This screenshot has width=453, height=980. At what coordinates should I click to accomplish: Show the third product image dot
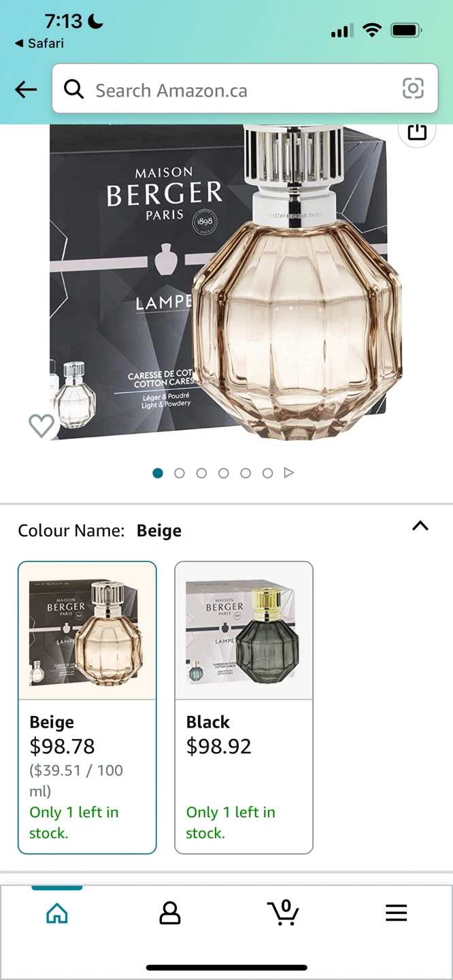tap(201, 473)
